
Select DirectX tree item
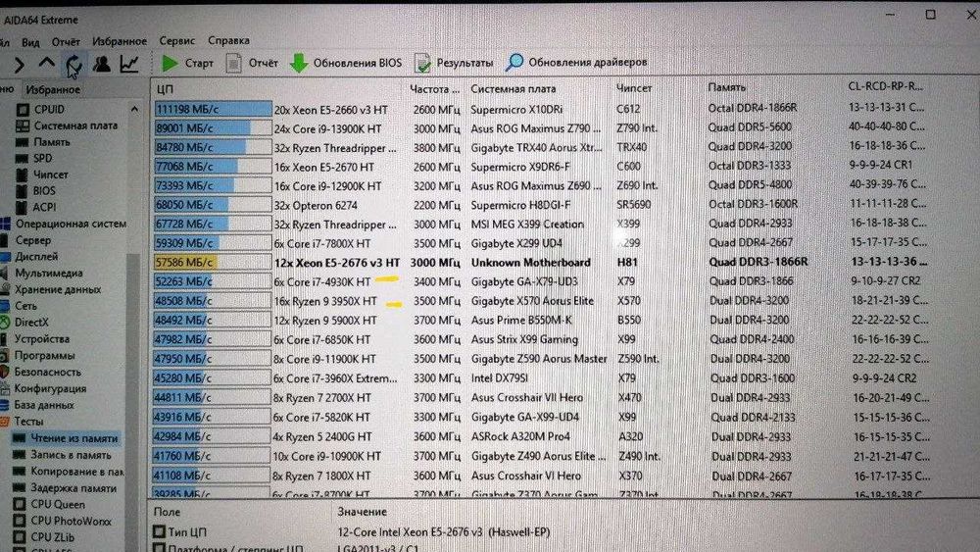[24, 323]
